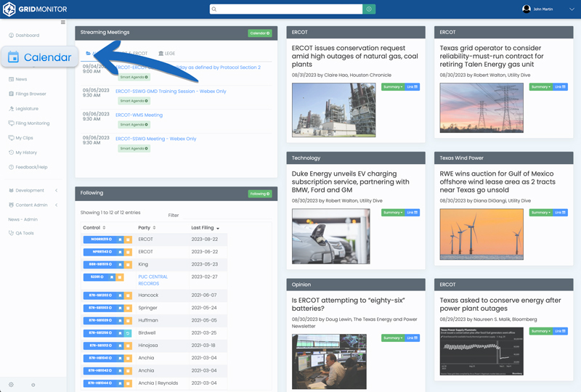Click the GridMonitor logo
581x392 pixels.
tap(35, 9)
